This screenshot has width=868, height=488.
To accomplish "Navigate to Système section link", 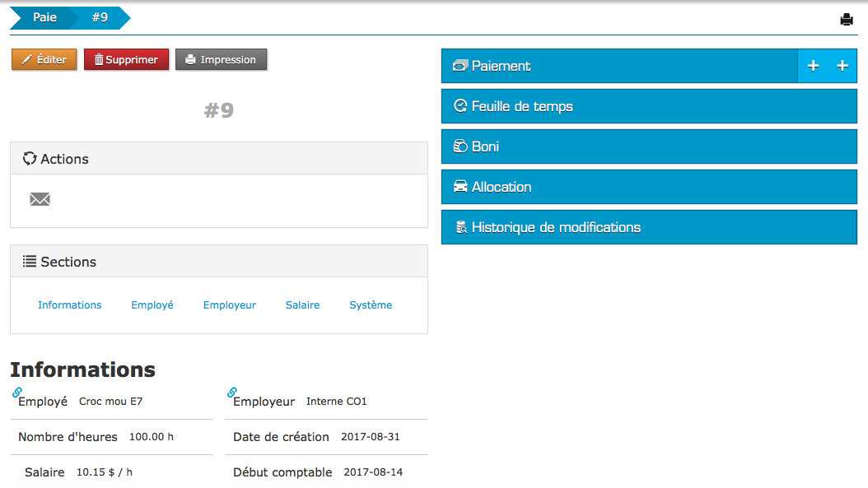I will coord(371,305).
